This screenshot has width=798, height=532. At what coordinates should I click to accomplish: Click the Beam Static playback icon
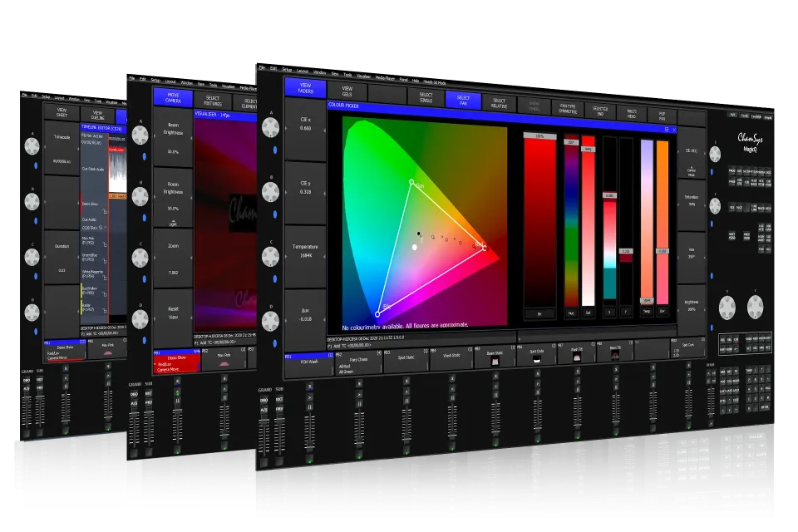point(492,362)
